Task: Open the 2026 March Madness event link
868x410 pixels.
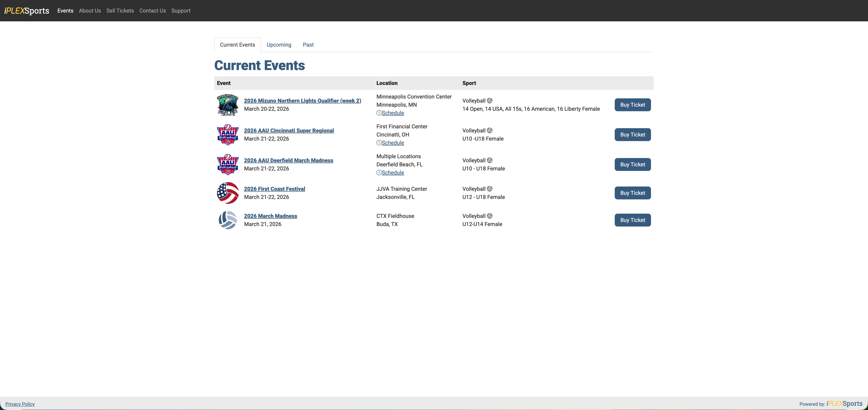Action: click(270, 216)
